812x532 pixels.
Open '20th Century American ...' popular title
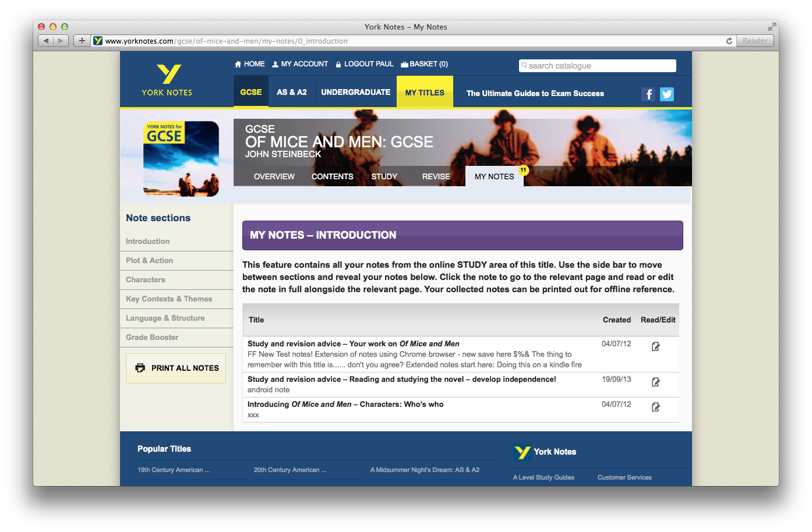tap(290, 470)
